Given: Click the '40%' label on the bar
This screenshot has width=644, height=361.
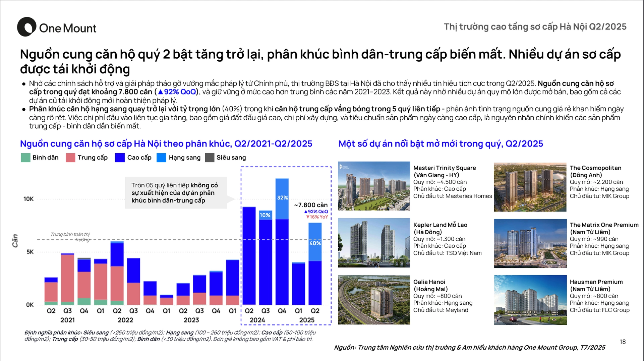Looking at the screenshot, I should (315, 243).
